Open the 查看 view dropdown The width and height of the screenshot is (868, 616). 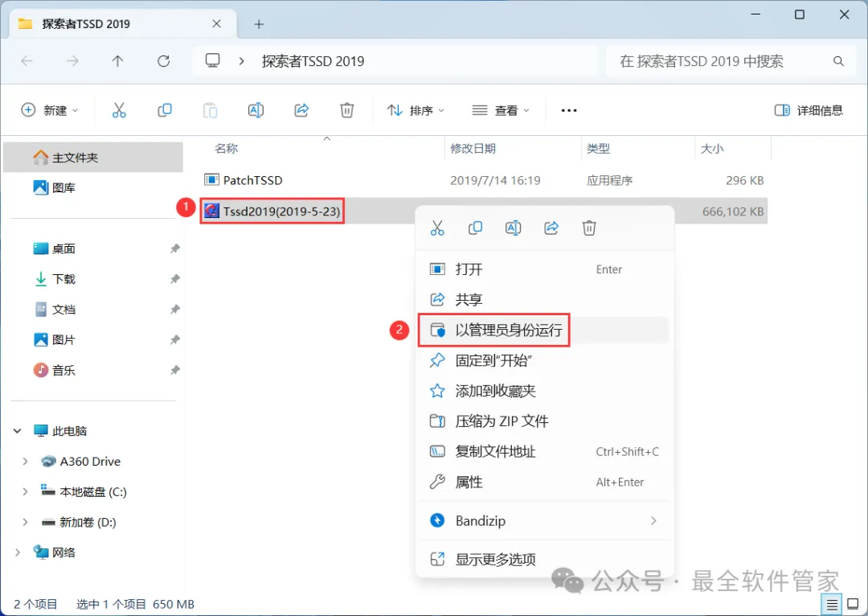coord(501,110)
